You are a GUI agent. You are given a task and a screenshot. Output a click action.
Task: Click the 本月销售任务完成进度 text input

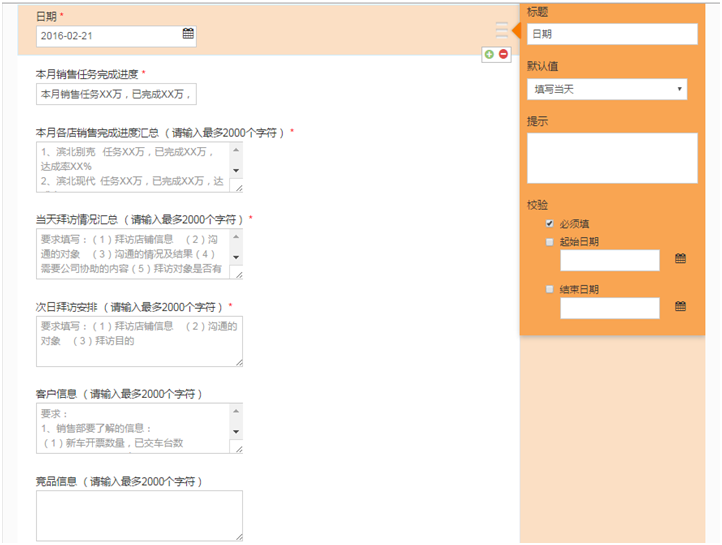coord(116,94)
